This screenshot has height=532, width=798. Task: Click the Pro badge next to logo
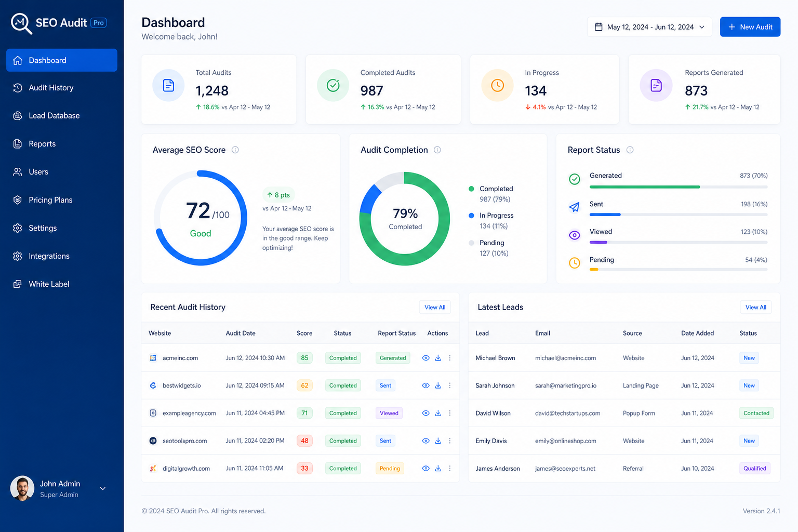coord(99,23)
